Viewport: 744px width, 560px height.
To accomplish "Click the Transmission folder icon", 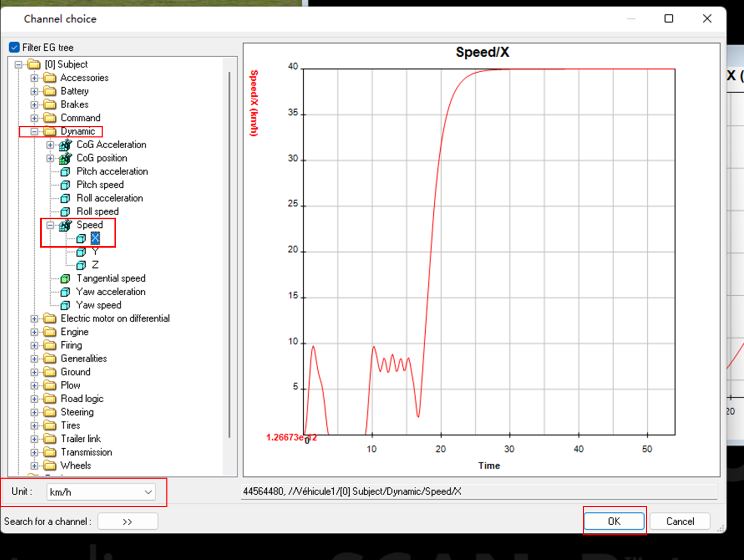I will (50, 452).
